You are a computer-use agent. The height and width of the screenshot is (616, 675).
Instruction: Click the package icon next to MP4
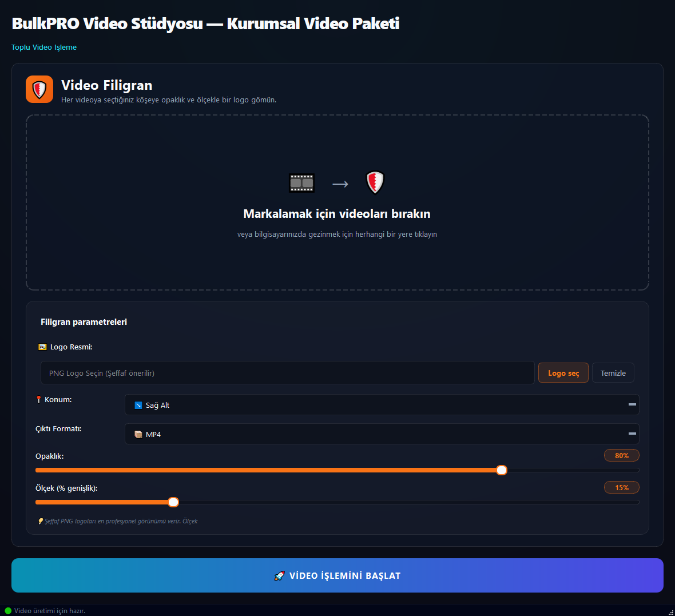pyautogui.click(x=138, y=434)
